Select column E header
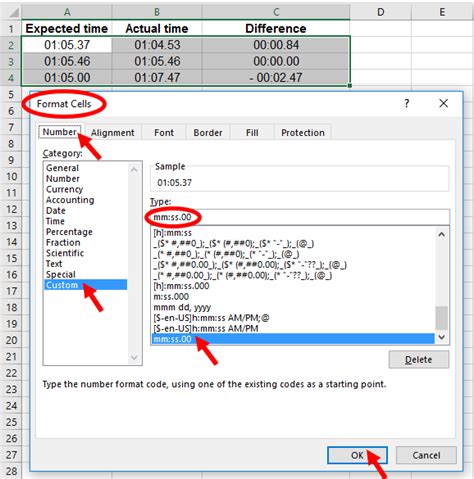Image resolution: width=474 pixels, height=479 pixels. [442, 12]
